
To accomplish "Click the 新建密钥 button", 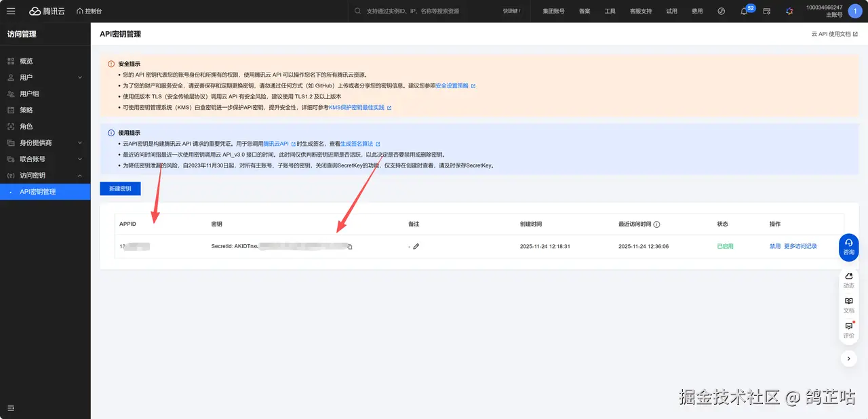I will pos(120,188).
